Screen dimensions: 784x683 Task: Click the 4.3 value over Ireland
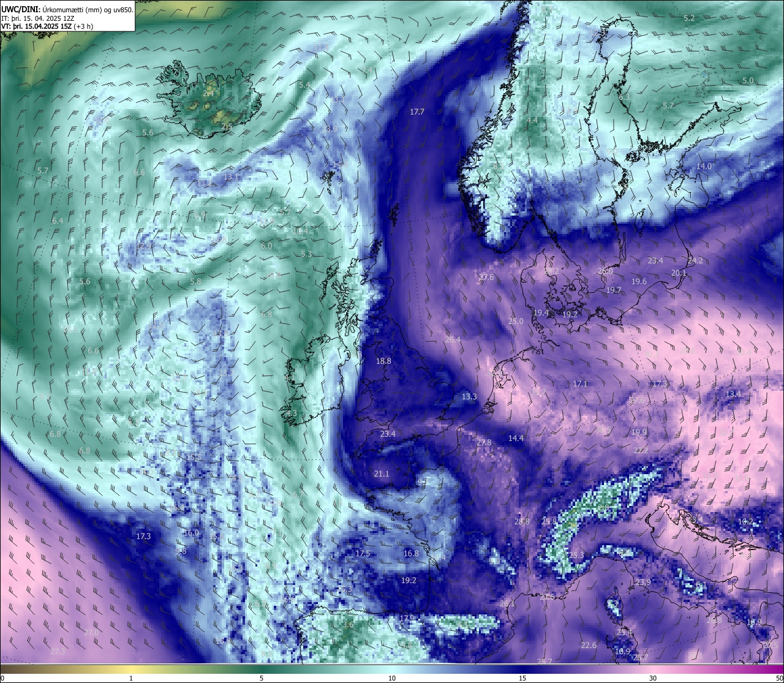click(292, 413)
